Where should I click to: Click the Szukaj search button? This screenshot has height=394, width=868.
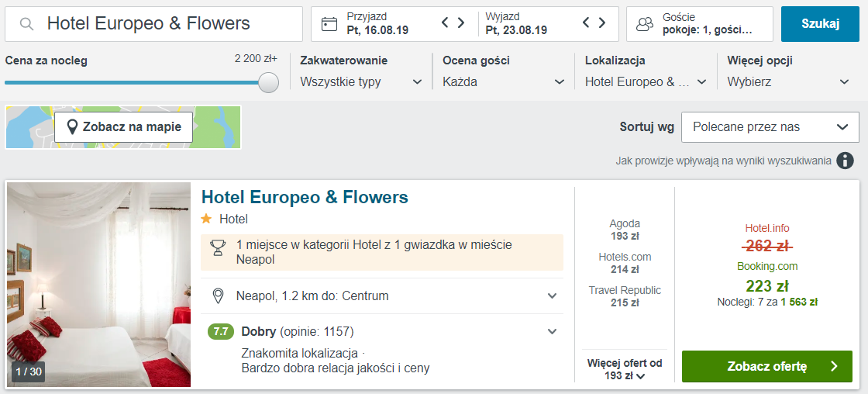pos(820,24)
